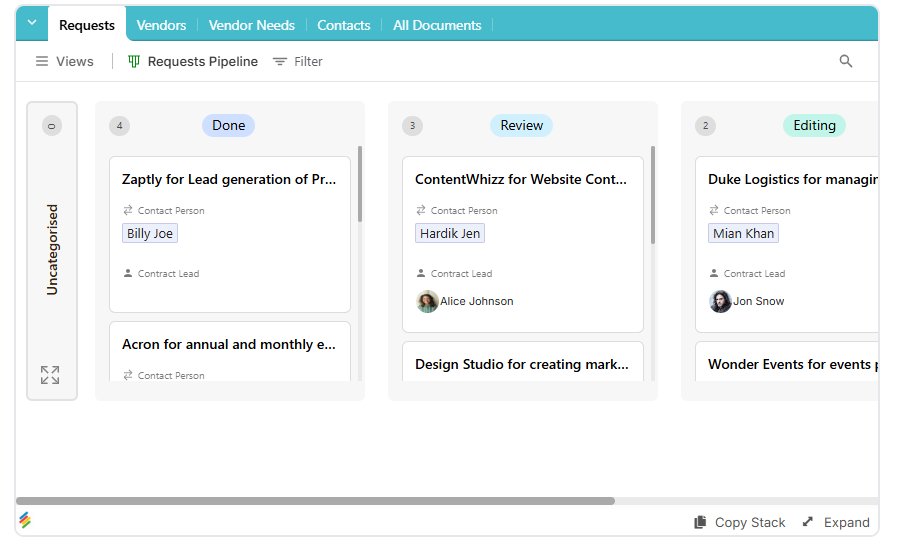The height and width of the screenshot is (545, 899).
Task: Select the Requests Pipeline view name
Action: pyautogui.click(x=202, y=61)
